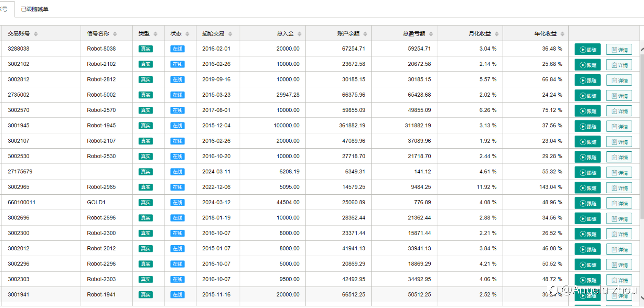The image size is (644, 308).
Task: Click the scrollbar up arrow
Action: pyautogui.click(x=642, y=49)
